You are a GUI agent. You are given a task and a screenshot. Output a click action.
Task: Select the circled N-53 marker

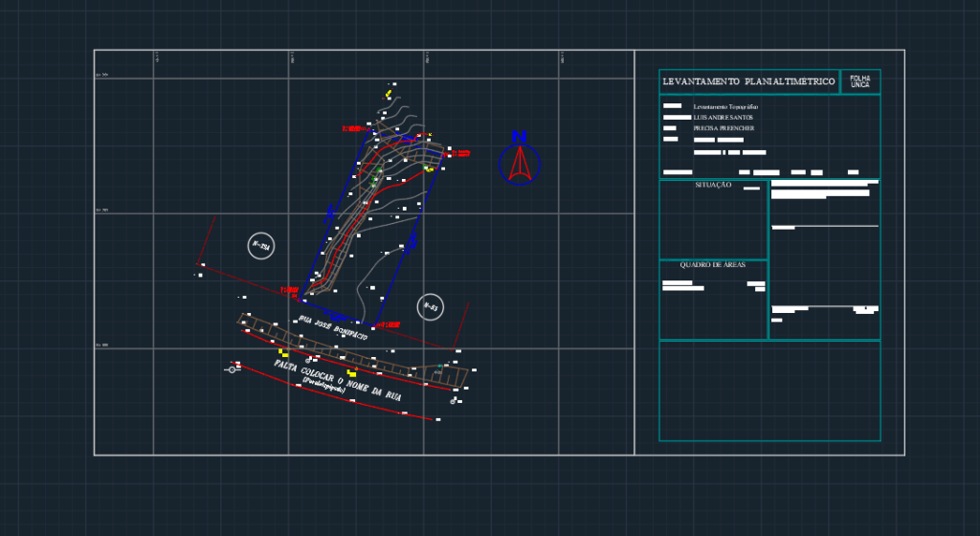[431, 307]
